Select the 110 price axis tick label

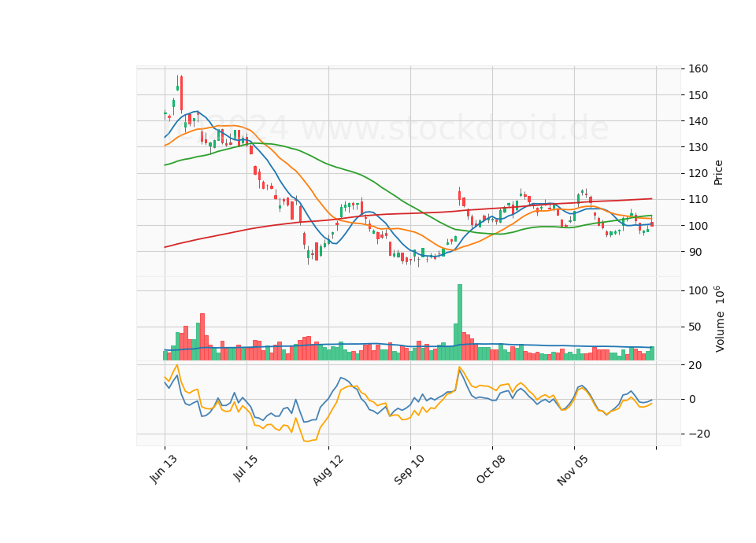pyautogui.click(x=699, y=199)
